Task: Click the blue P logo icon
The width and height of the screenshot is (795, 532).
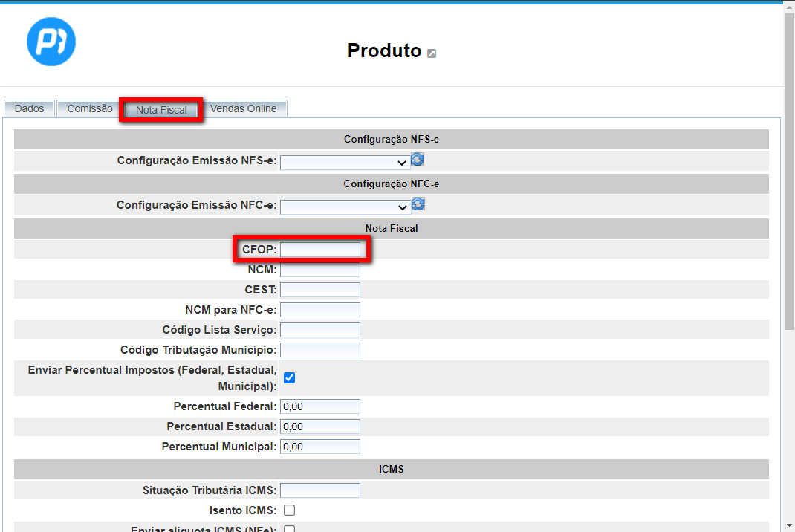Action: [51, 41]
